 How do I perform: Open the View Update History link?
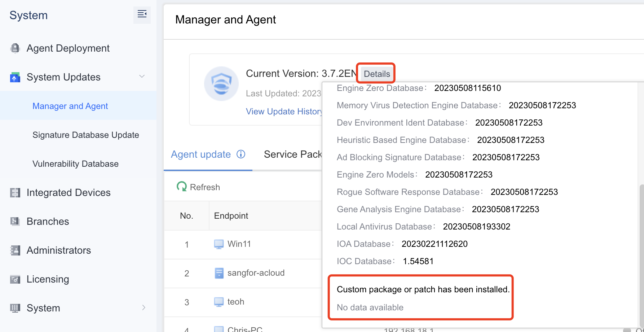pos(284,112)
